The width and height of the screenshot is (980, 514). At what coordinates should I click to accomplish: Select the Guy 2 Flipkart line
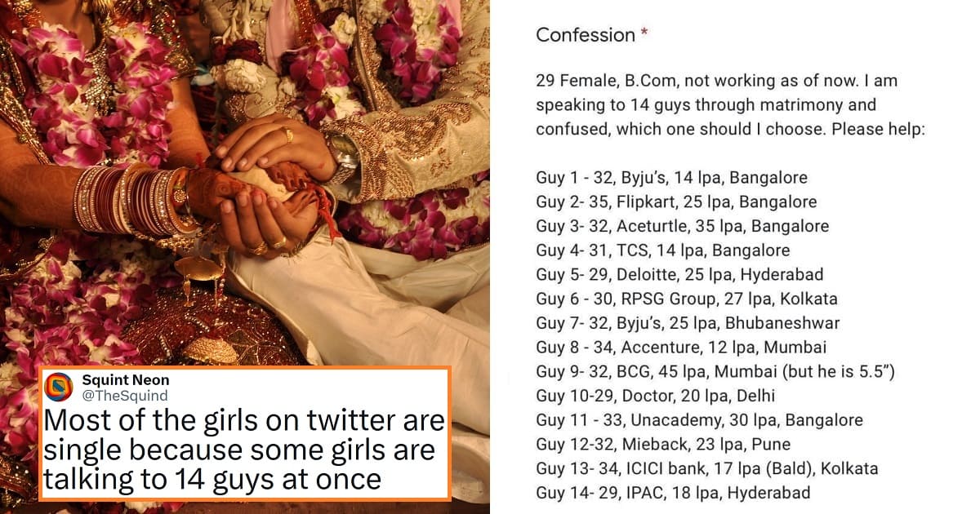coord(676,202)
